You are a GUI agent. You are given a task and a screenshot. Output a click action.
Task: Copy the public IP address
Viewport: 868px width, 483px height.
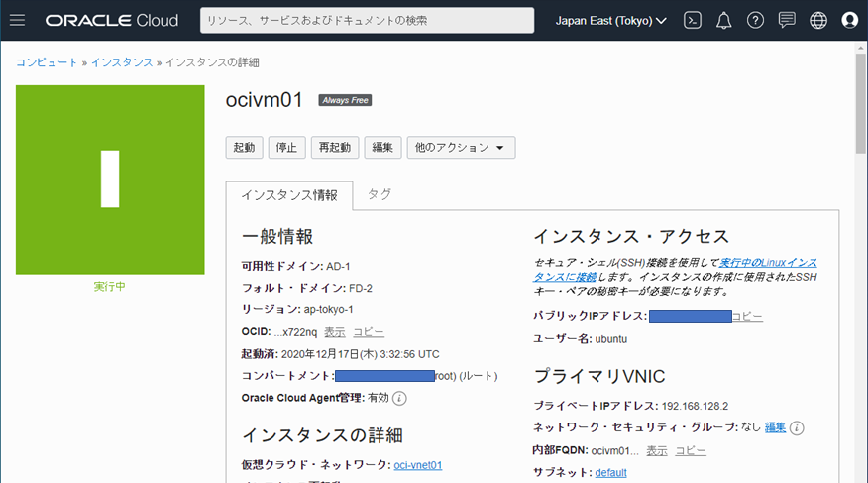pyautogui.click(x=747, y=316)
